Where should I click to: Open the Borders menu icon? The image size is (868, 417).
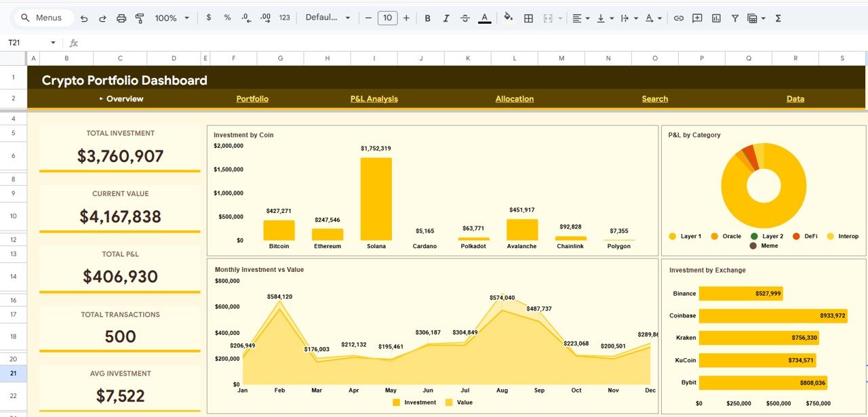point(528,18)
